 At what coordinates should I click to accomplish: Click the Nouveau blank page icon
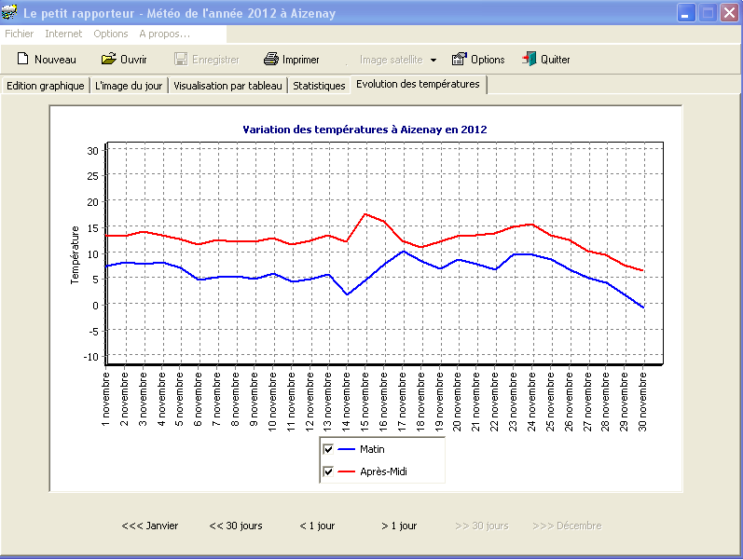23,60
